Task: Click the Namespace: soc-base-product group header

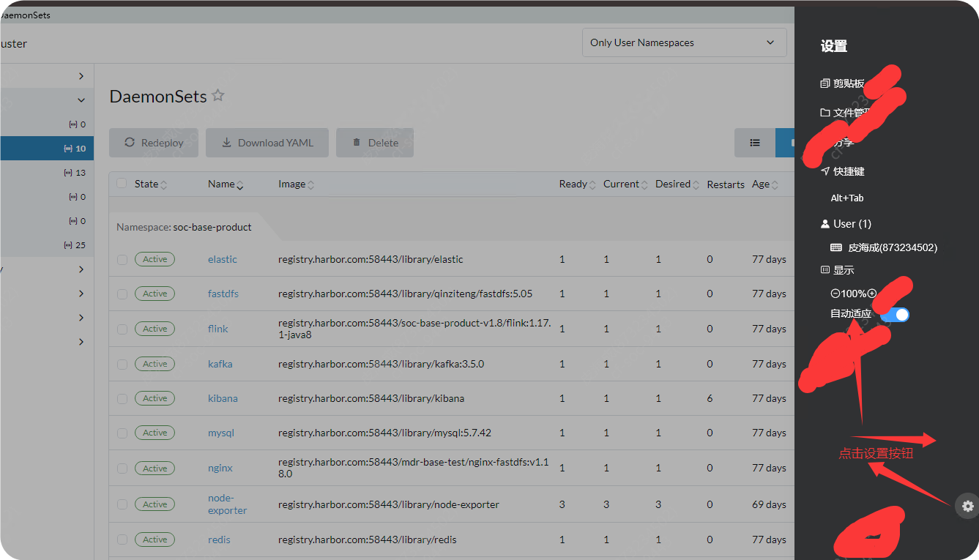Action: click(184, 227)
